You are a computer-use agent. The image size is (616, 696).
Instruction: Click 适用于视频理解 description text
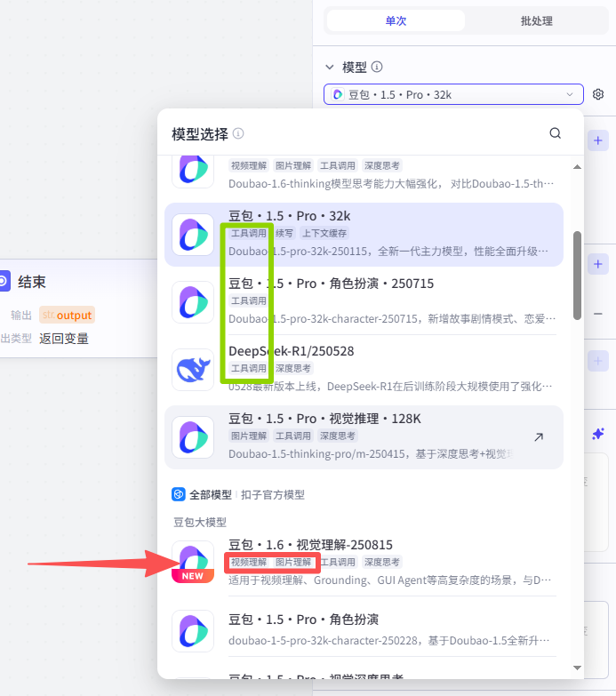(389, 580)
